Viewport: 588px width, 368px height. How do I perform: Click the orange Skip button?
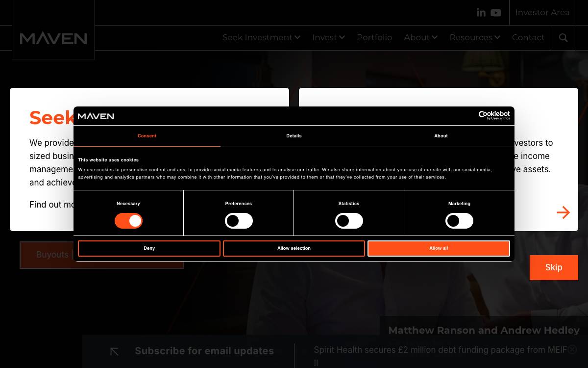(x=554, y=267)
